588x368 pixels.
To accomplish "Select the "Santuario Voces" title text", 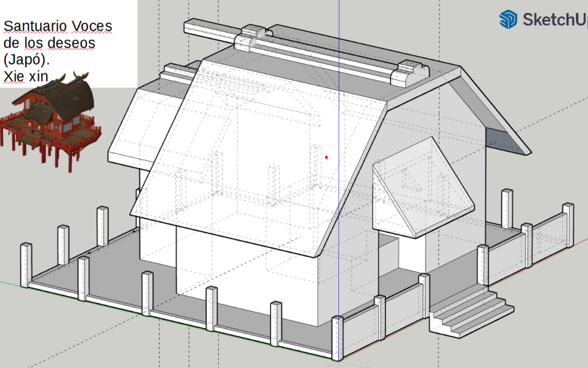I will [x=57, y=26].
